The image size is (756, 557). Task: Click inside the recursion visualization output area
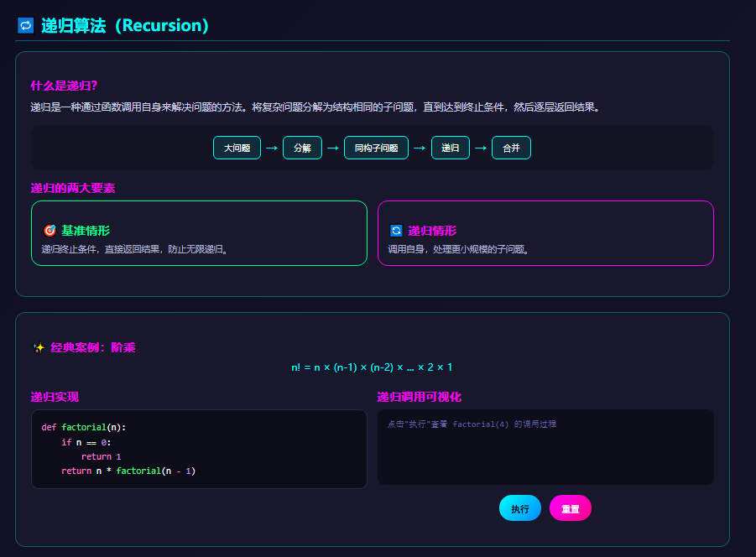point(546,447)
